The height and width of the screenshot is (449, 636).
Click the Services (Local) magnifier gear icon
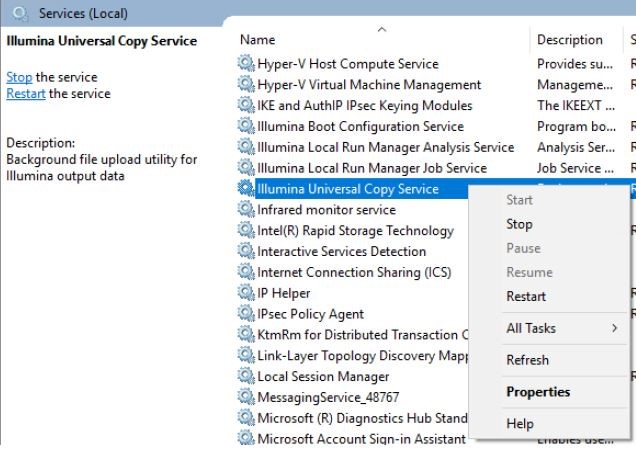pos(20,13)
